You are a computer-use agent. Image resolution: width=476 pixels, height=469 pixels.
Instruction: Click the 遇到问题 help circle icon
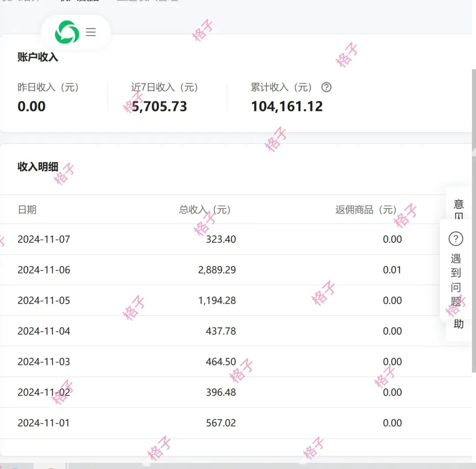click(x=456, y=239)
